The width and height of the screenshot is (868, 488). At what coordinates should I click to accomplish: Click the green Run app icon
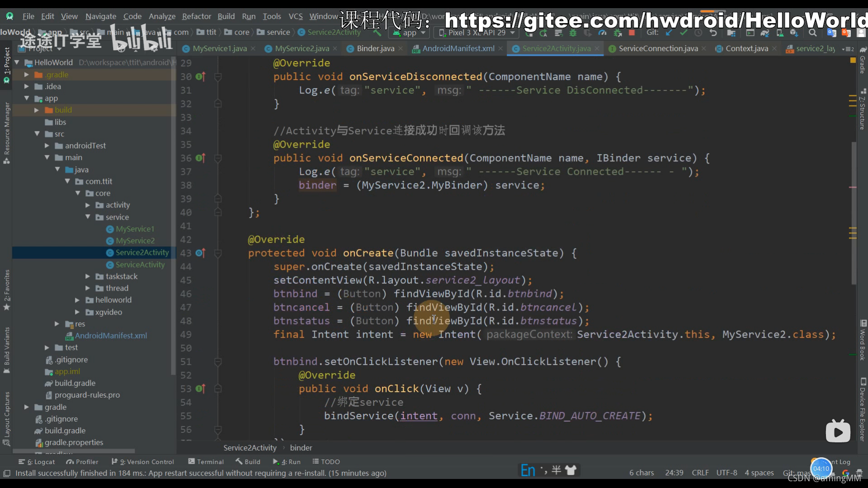click(x=528, y=33)
